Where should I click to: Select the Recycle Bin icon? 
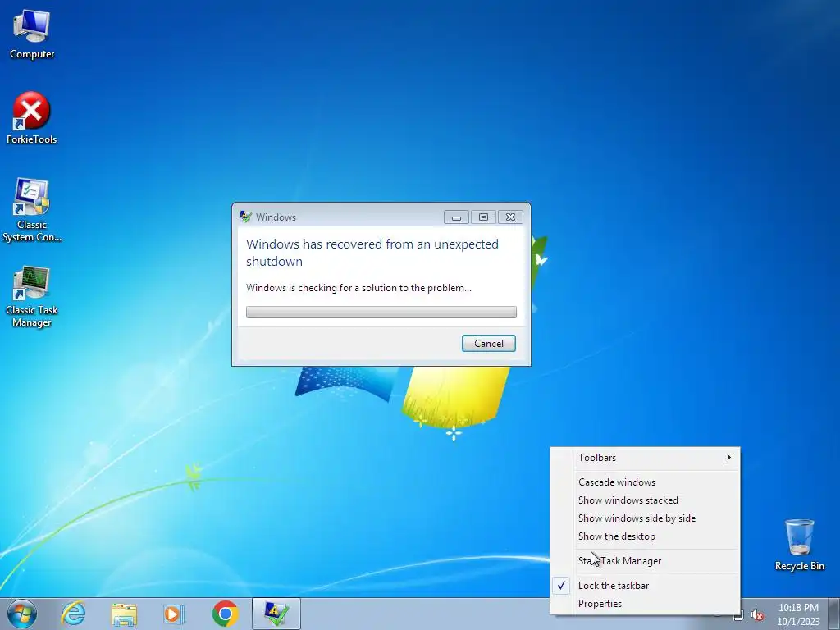coord(799,545)
